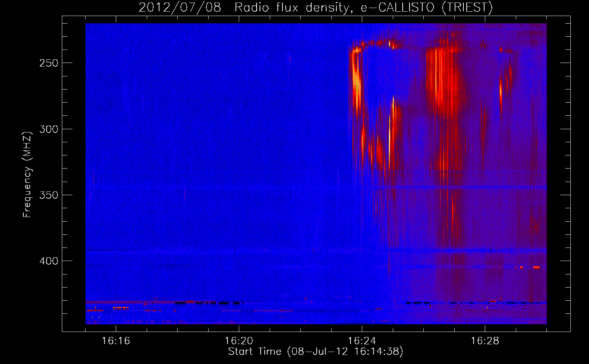Select the 16:24 time tick label
The image size is (589, 364).
362,341
